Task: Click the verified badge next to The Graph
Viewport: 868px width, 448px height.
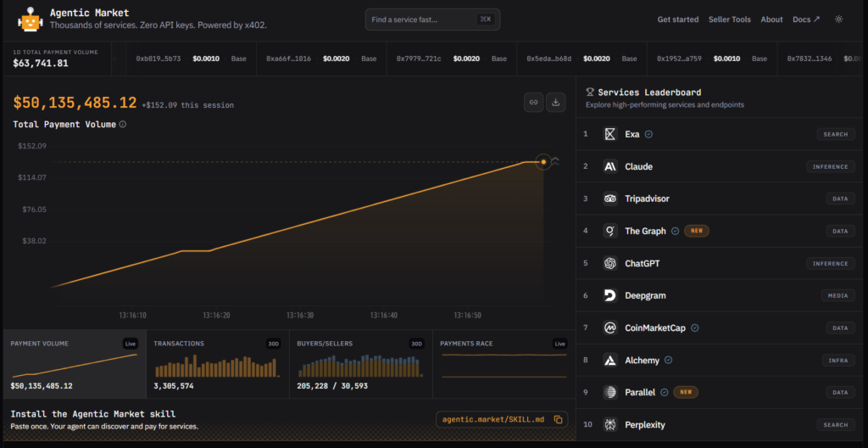Action: pyautogui.click(x=675, y=231)
